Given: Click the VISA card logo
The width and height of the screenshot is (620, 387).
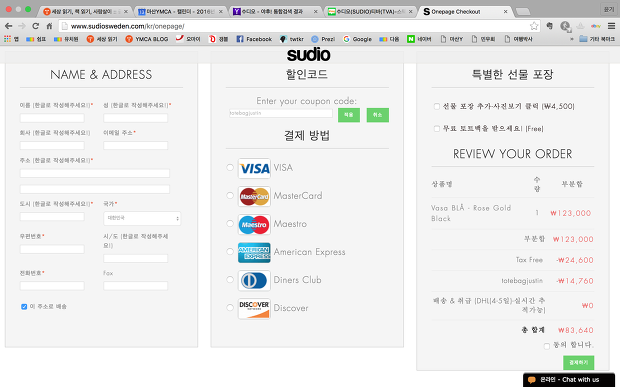Looking at the screenshot, I should tap(254, 168).
